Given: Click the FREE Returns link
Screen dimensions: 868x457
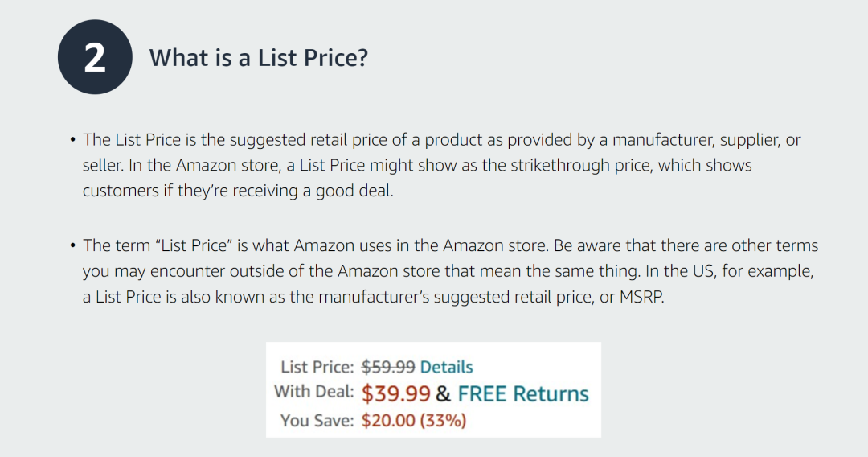Looking at the screenshot, I should 523,393.
